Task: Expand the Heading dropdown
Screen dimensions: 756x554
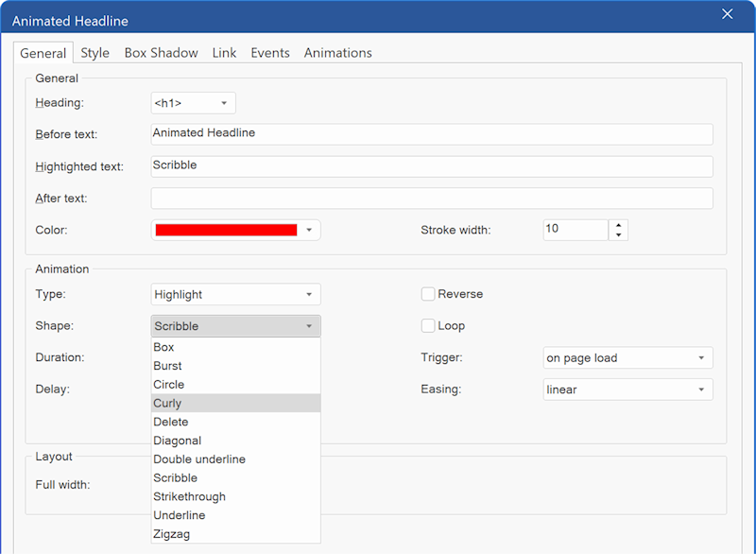Action: coord(193,103)
